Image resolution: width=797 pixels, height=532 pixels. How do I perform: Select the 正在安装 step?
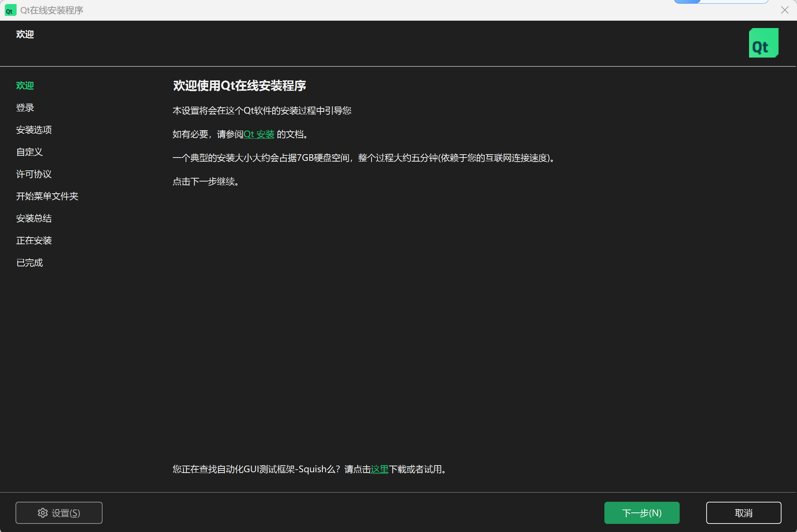point(34,240)
